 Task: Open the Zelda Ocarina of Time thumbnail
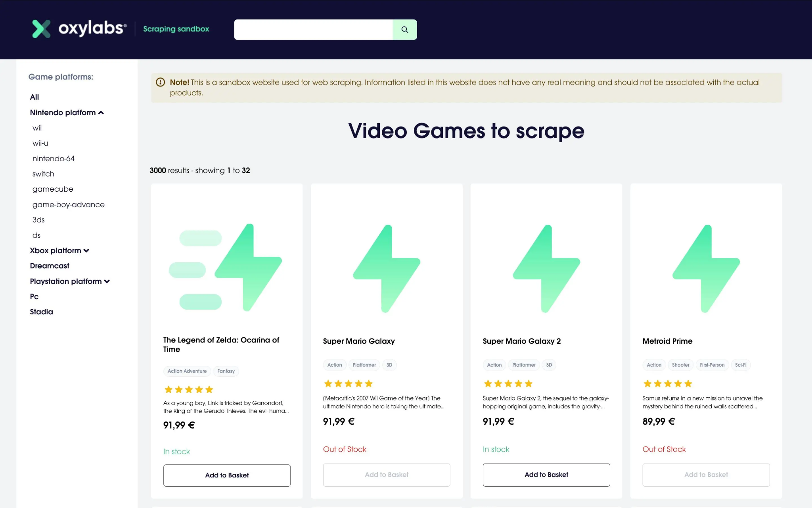pyautogui.click(x=226, y=267)
